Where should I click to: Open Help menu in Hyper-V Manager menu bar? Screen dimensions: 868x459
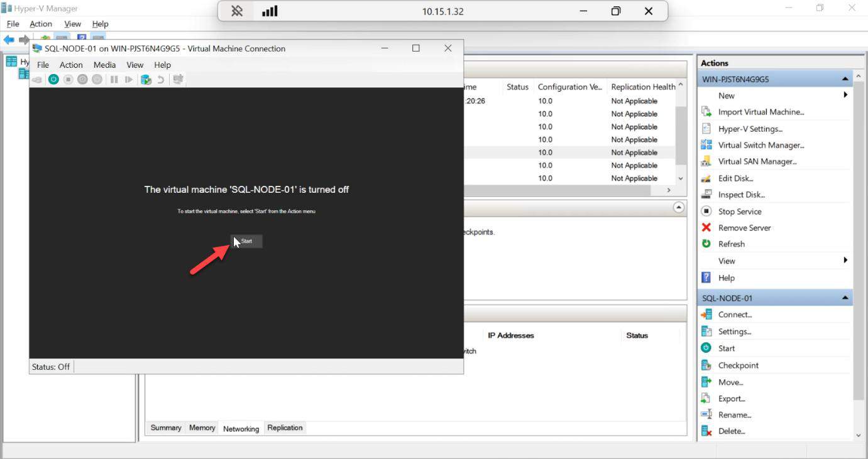point(100,24)
